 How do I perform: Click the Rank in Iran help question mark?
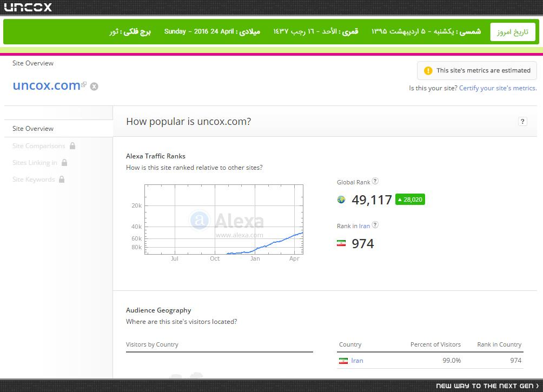375,225
